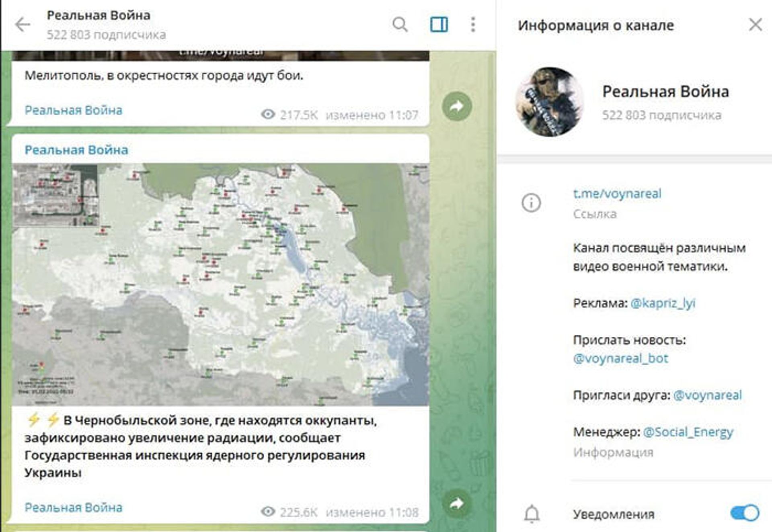
Task: Open the Chernobyl radiation map image
Action: click(221, 284)
